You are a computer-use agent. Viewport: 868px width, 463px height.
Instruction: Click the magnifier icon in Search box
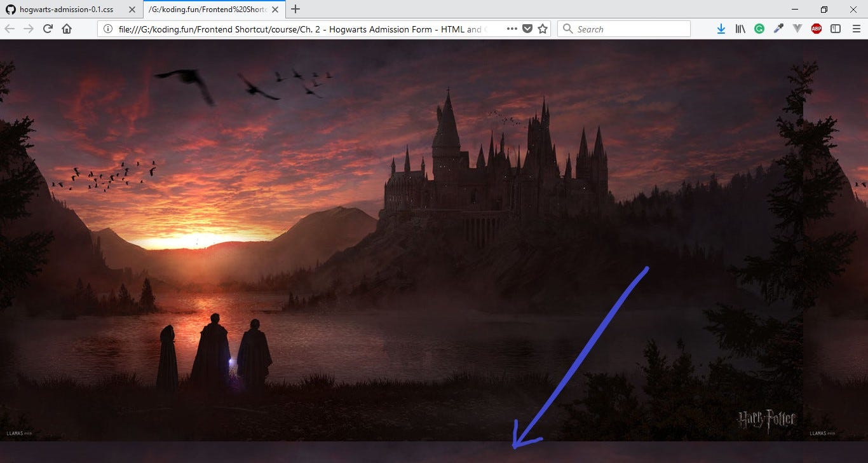(567, 29)
